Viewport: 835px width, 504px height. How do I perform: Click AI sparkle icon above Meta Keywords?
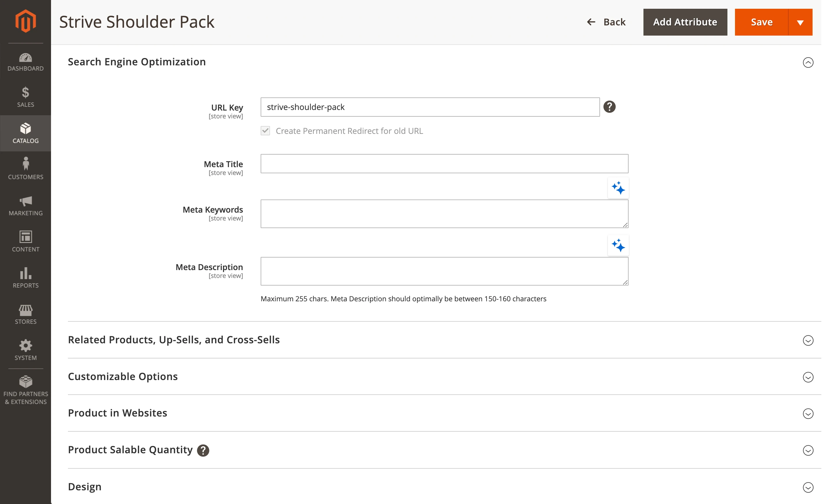point(618,188)
